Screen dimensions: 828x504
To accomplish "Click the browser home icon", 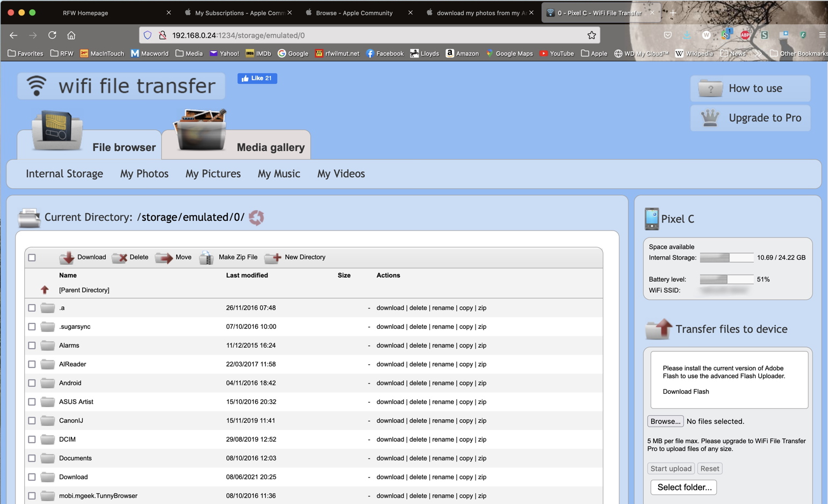I will pyautogui.click(x=71, y=35).
